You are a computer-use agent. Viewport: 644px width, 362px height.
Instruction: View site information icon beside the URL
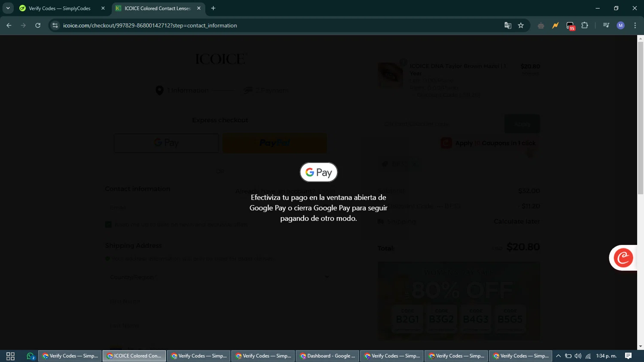click(55, 25)
